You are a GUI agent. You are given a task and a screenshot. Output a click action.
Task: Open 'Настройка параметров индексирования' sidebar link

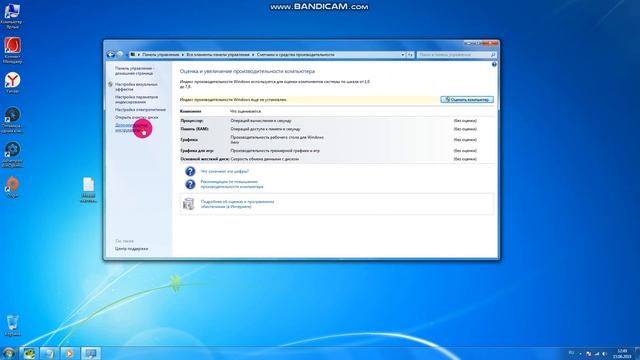pos(136,100)
